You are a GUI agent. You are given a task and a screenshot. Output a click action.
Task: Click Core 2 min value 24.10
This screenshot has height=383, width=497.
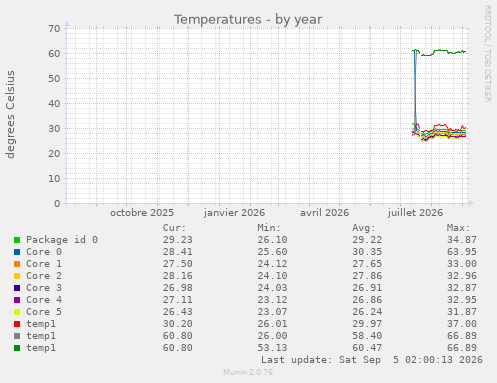coord(272,276)
